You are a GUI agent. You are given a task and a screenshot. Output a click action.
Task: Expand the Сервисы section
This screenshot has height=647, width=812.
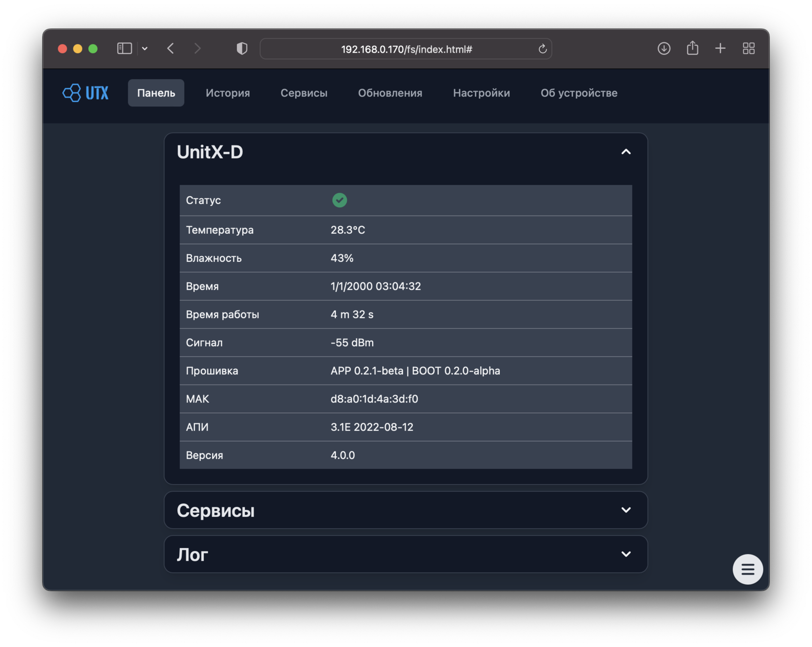tap(626, 510)
